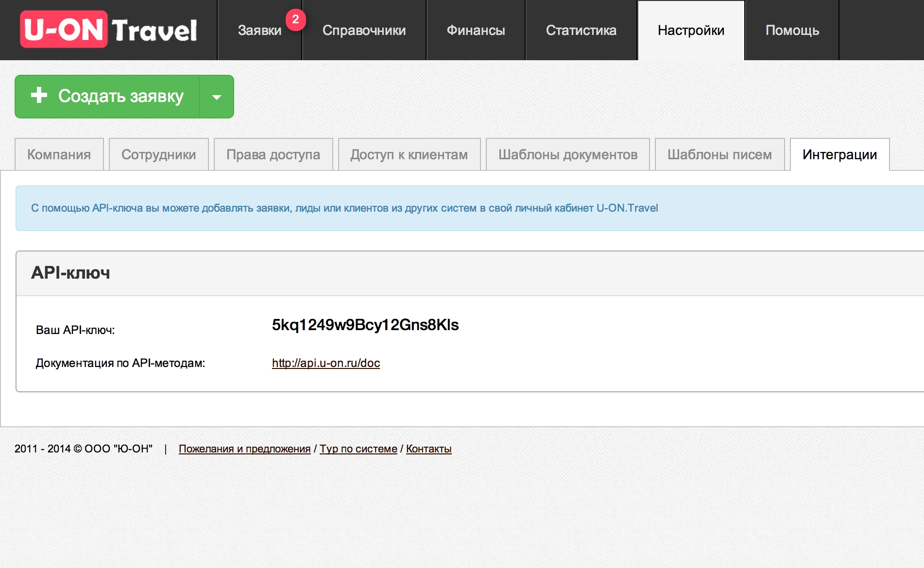
Task: Open the API documentation link
Action: pos(326,363)
